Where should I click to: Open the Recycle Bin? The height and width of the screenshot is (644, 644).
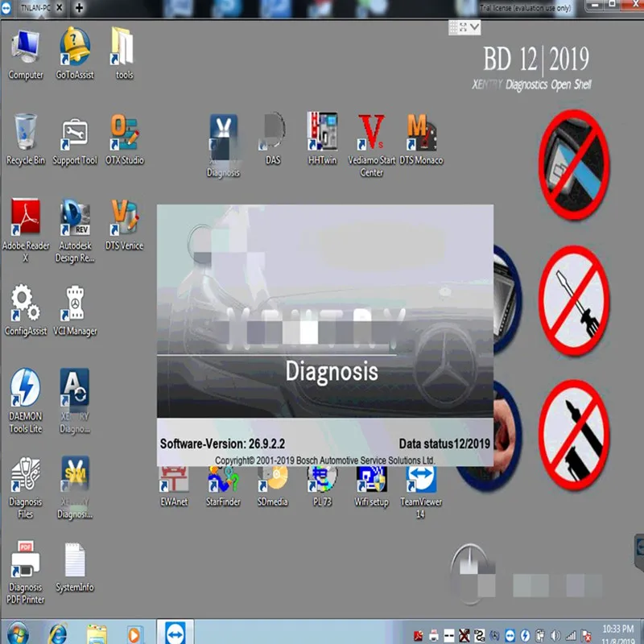(26, 139)
